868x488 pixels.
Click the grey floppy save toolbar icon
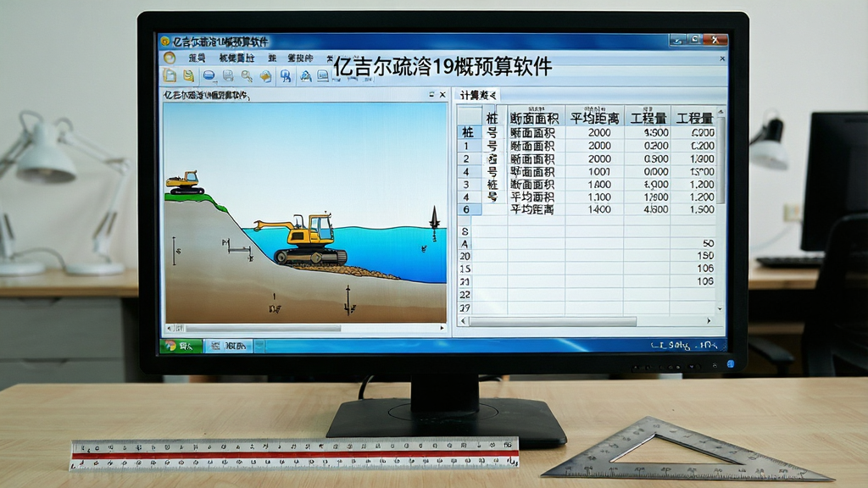[227, 75]
